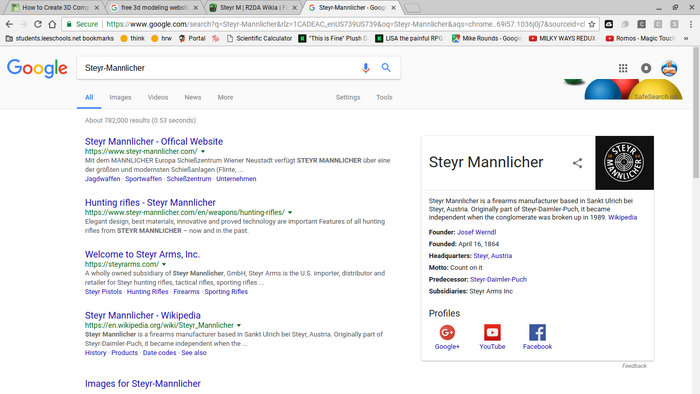Open Hunting rifles - Steyr Mannlicher result

pos(150,203)
